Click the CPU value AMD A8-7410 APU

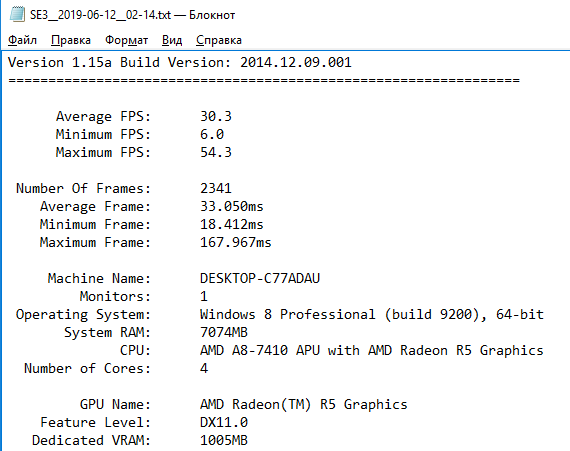coord(260,350)
